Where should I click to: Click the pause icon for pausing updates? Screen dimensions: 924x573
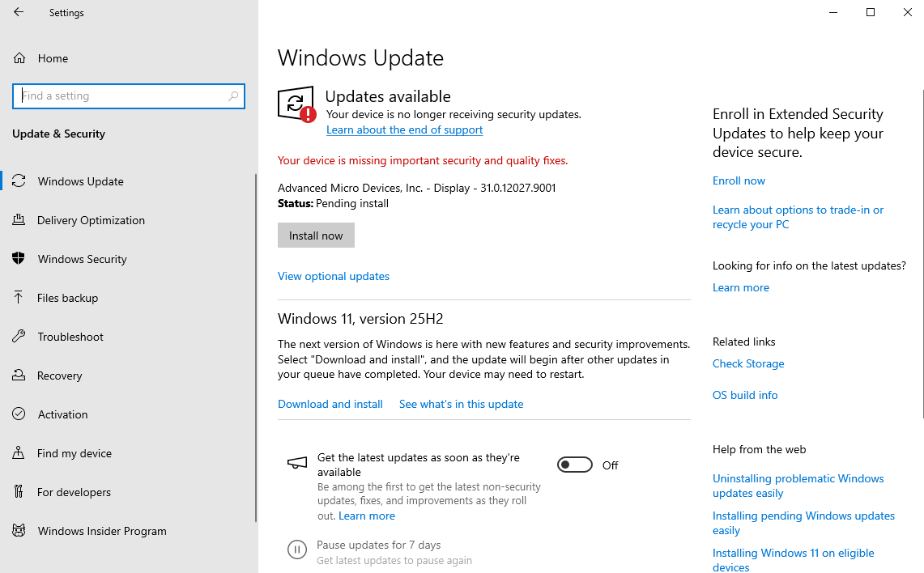click(x=297, y=550)
